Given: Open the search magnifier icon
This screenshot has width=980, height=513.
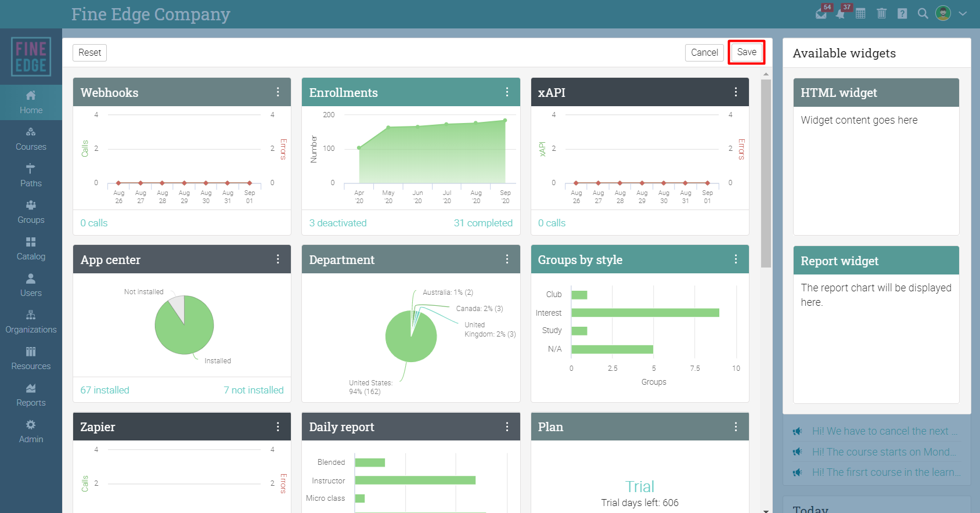Looking at the screenshot, I should pyautogui.click(x=923, y=13).
